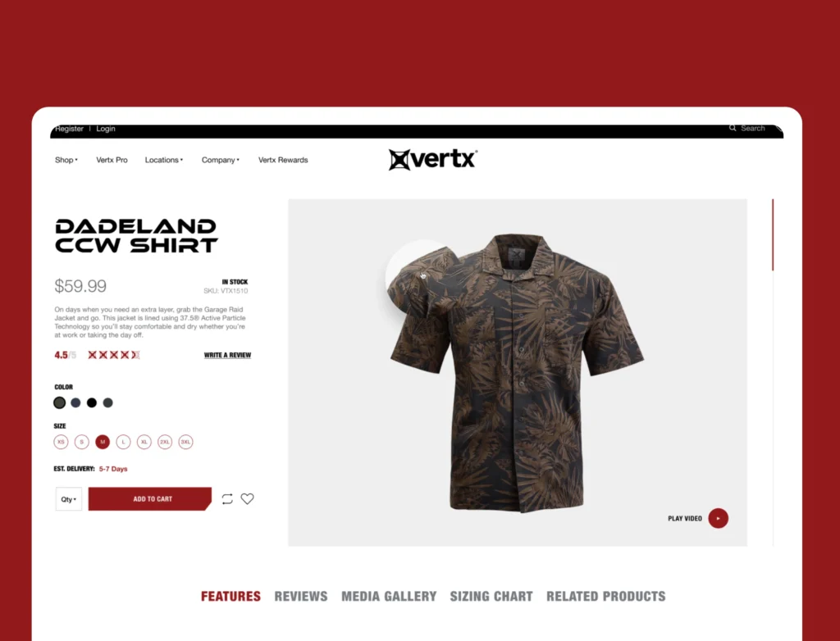840x641 pixels.
Task: Open the Company dropdown menu
Action: [220, 160]
